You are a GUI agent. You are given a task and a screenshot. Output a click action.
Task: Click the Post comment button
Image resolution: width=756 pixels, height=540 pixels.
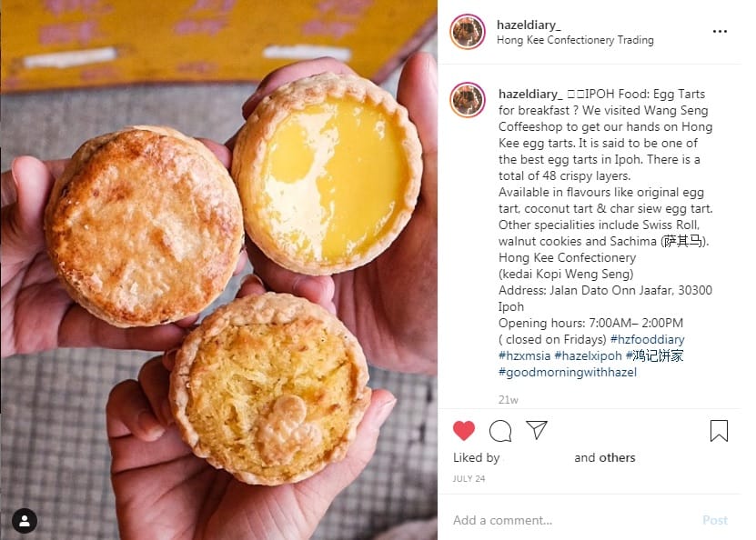pos(715,520)
